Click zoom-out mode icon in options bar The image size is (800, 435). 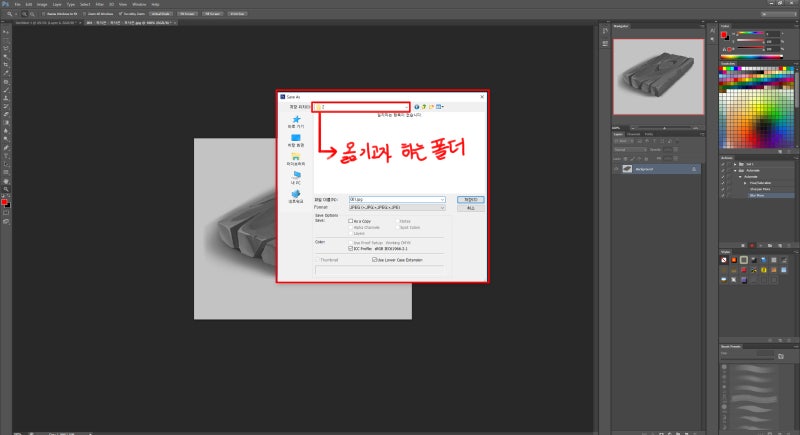tap(33, 14)
